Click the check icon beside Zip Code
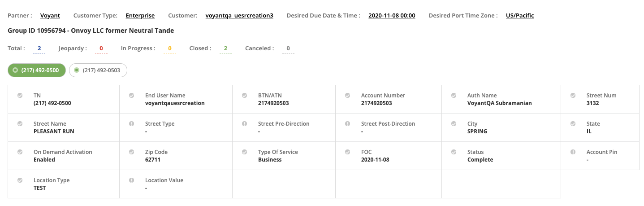Viewport: 644px width, 206px height. click(132, 152)
